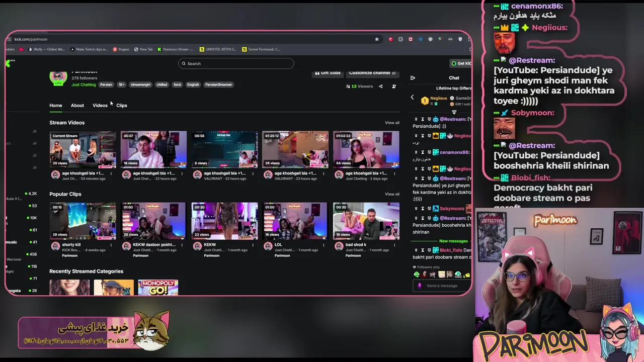The image size is (644, 362).
Task: View all Stream Videos
Action: coord(392,123)
